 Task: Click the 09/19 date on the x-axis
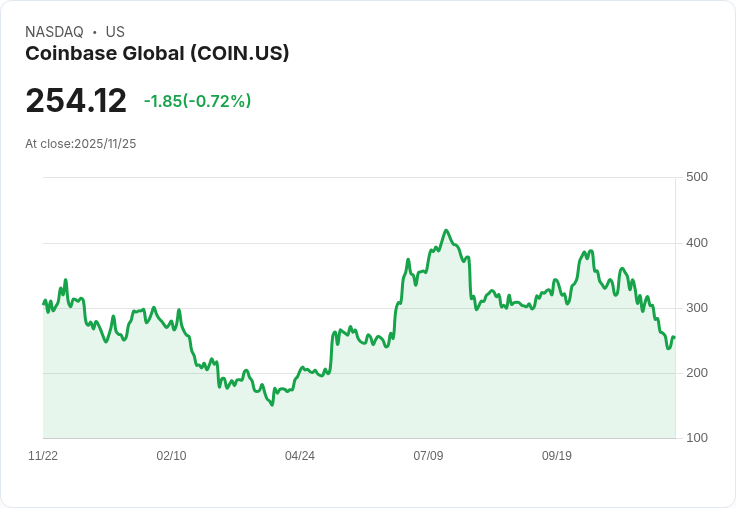pos(557,456)
